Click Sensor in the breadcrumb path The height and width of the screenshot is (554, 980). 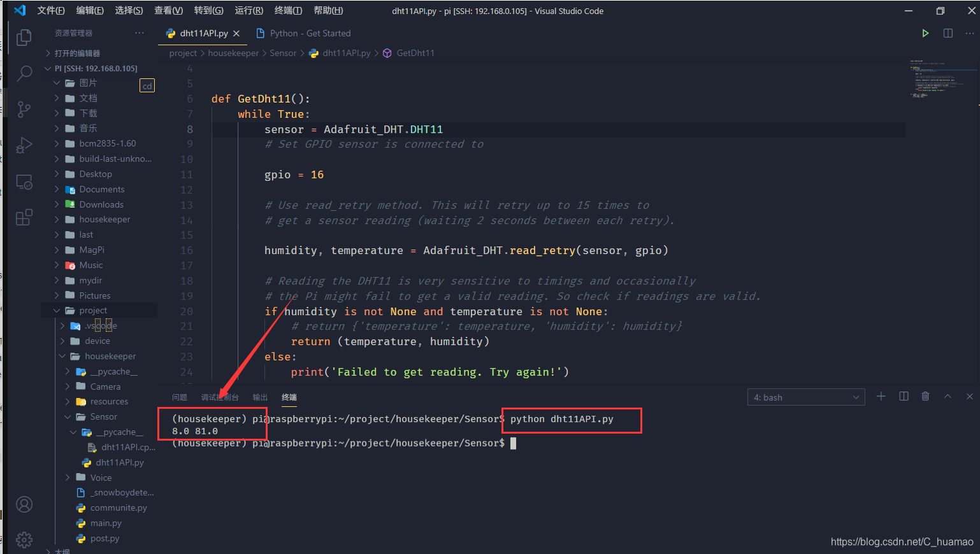[283, 53]
